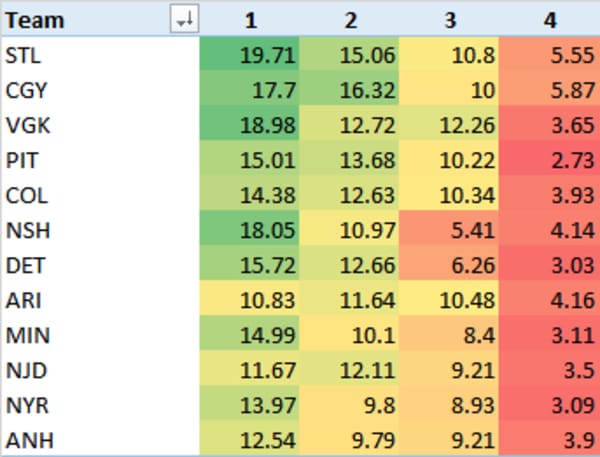Click the cell showing 15.01

249,158
